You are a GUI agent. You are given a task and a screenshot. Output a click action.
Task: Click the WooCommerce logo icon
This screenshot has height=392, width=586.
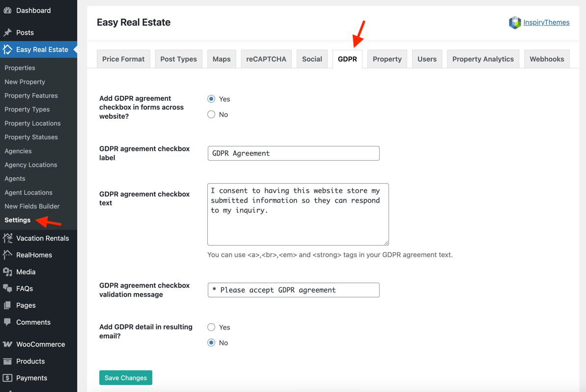pos(7,344)
